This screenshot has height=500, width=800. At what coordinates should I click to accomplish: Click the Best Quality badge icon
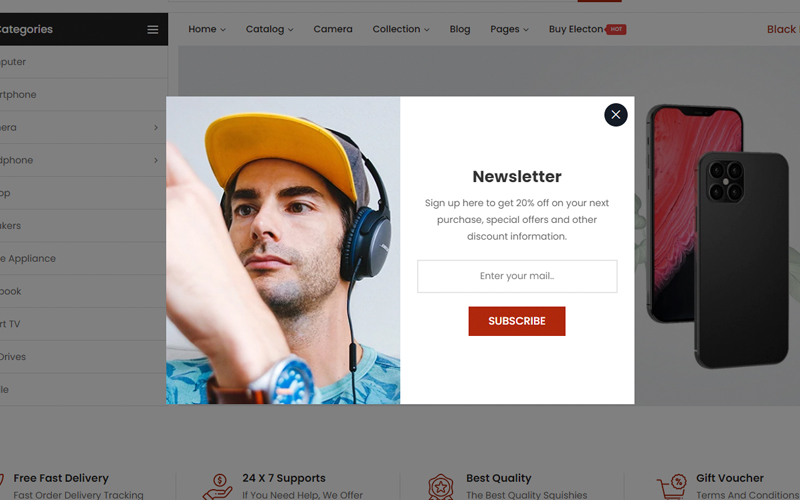[440, 487]
